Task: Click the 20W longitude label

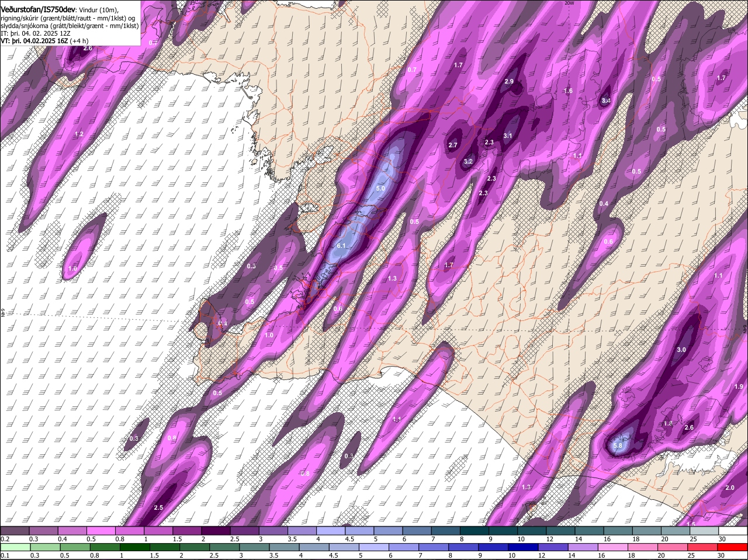Action: pyautogui.click(x=569, y=3)
